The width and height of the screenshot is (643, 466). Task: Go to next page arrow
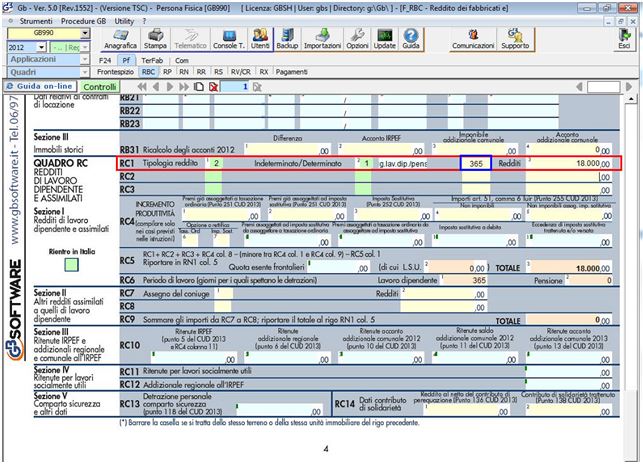point(170,87)
